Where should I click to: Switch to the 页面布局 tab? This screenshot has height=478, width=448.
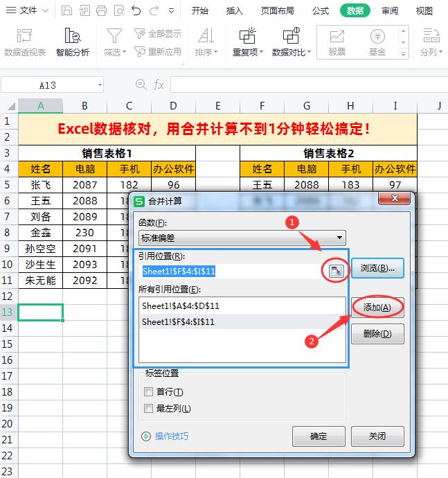(278, 10)
